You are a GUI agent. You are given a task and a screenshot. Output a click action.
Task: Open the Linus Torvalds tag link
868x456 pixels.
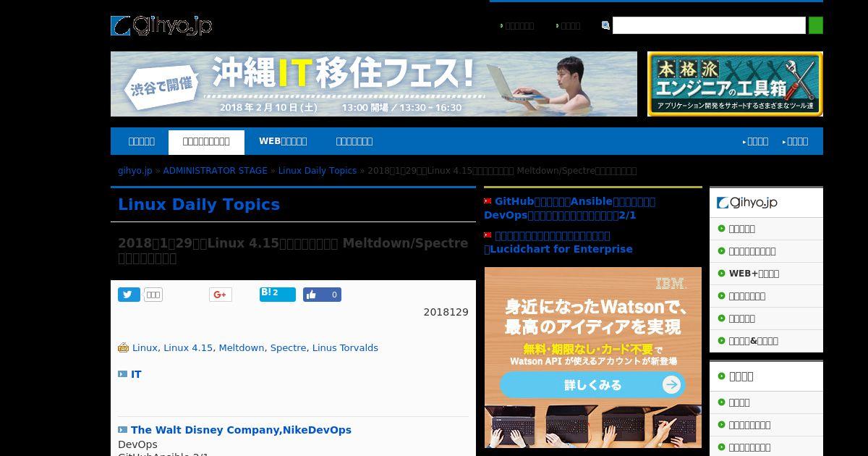345,347
